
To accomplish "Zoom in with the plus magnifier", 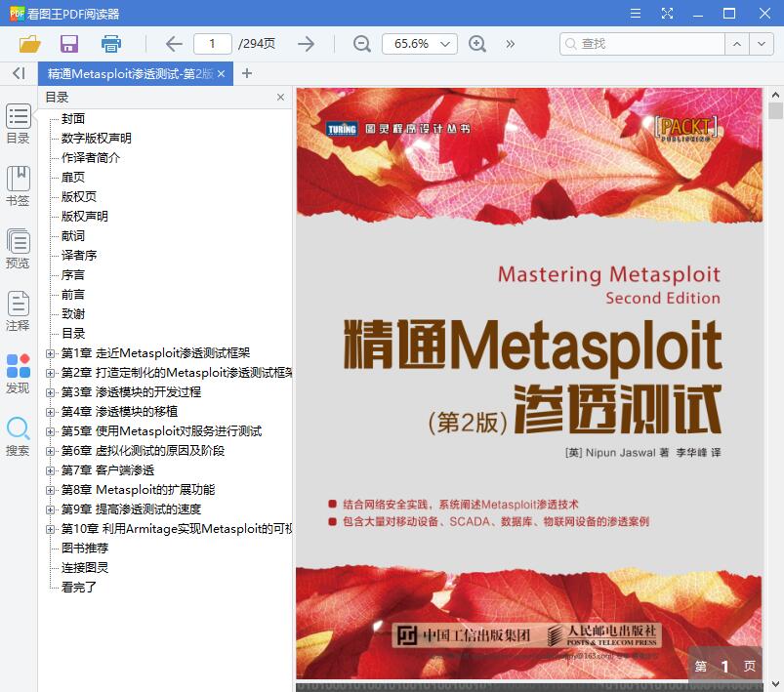I will tap(477, 44).
